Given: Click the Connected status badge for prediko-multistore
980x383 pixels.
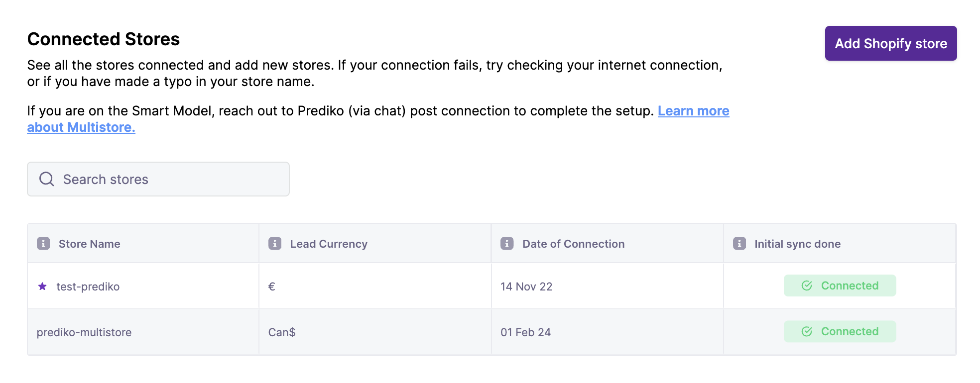Looking at the screenshot, I should [x=840, y=332].
